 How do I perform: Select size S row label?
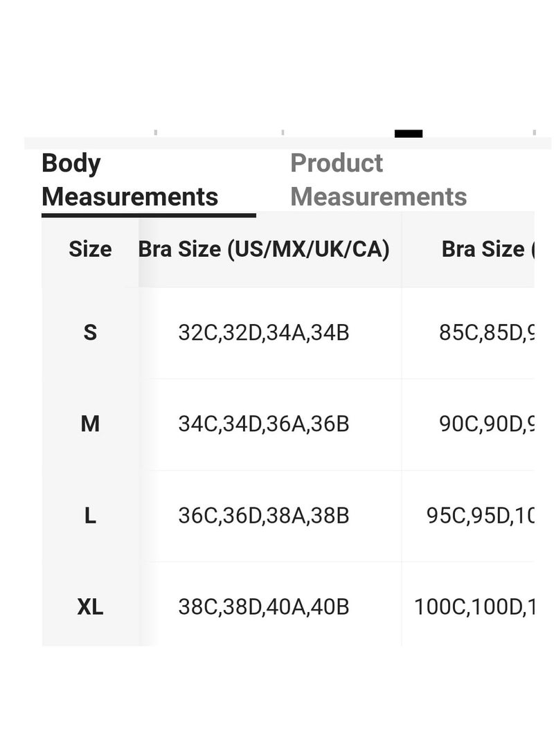(90, 333)
